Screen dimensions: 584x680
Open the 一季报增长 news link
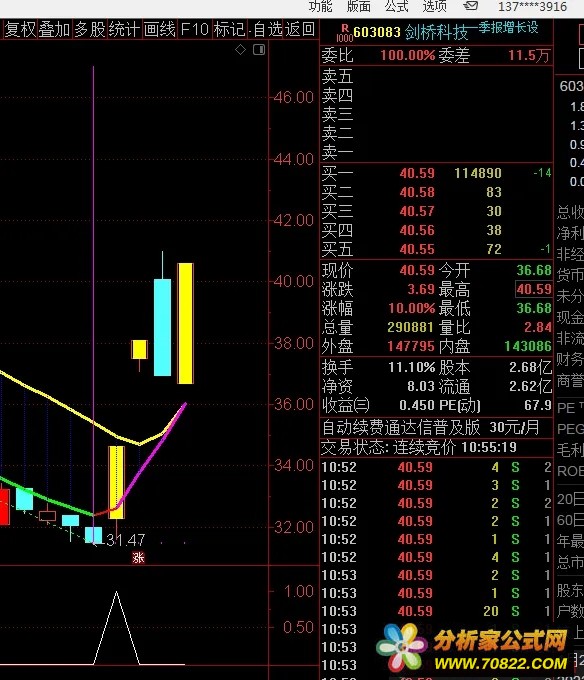[x=502, y=28]
